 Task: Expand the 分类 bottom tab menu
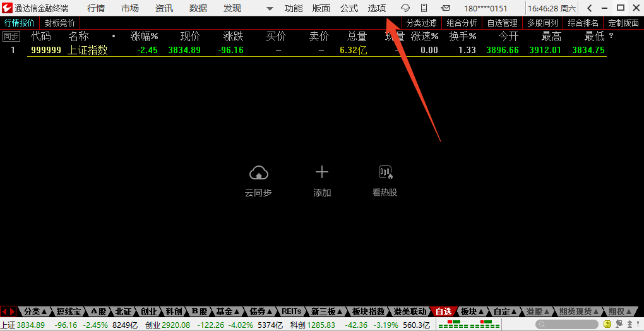pyautogui.click(x=35, y=311)
